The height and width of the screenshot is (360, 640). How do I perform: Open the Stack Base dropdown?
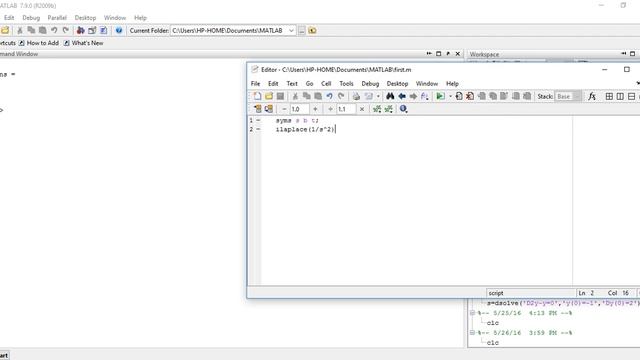(x=568, y=96)
